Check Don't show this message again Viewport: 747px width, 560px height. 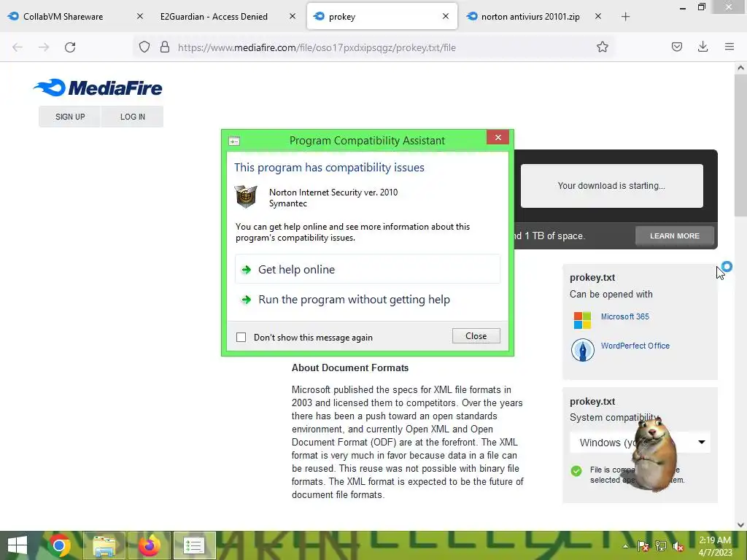pos(241,337)
